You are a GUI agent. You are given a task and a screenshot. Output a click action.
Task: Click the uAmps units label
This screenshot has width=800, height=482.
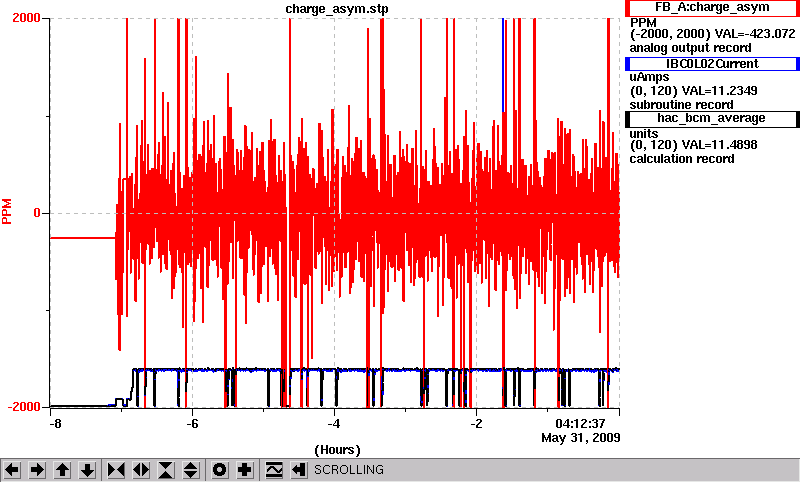(649, 77)
